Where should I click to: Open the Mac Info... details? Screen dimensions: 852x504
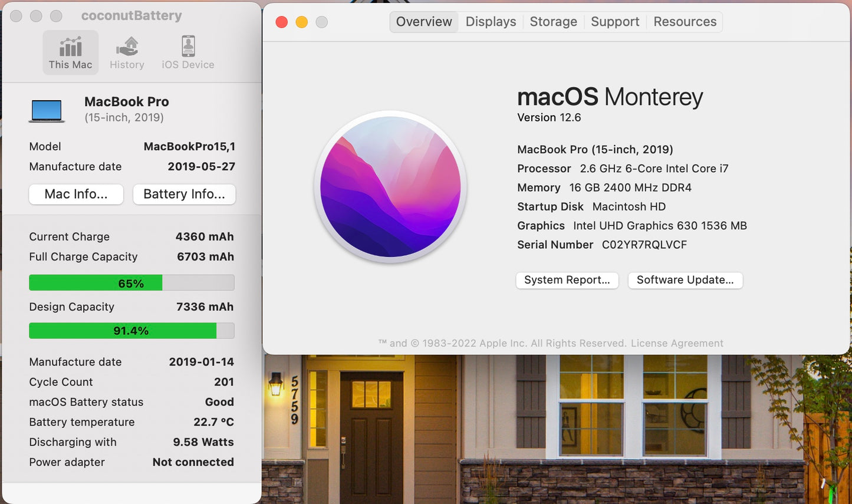pyautogui.click(x=76, y=194)
